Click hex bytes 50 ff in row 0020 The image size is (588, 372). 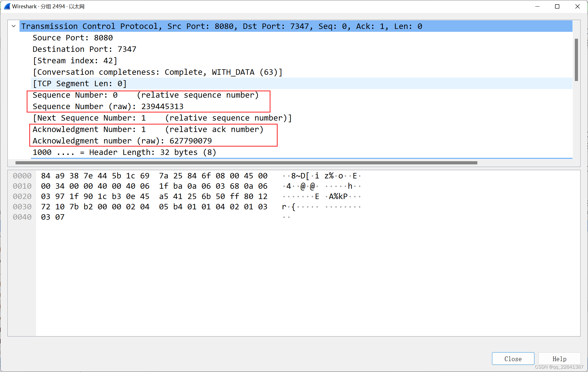point(228,196)
